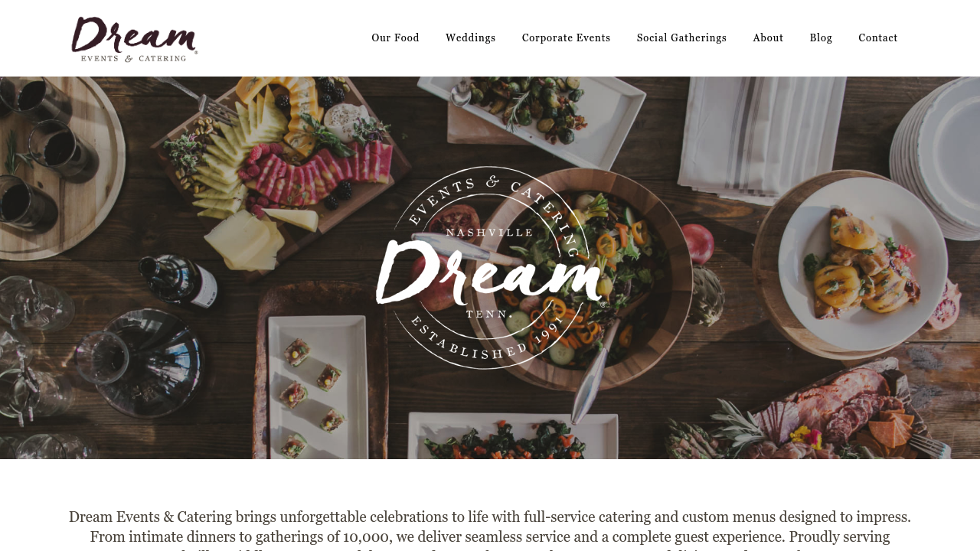The width and height of the screenshot is (980, 551).
Task: Click the word NASHVILLE in hero emblem
Action: coord(489,232)
